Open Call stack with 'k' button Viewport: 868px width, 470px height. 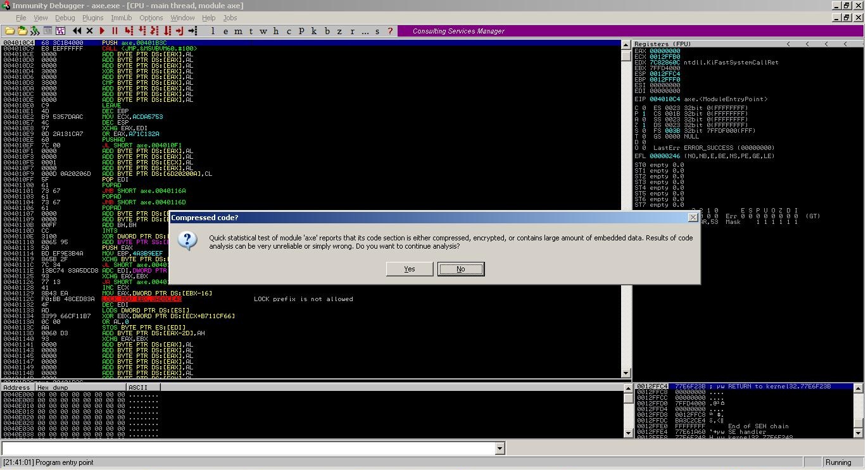(x=314, y=30)
